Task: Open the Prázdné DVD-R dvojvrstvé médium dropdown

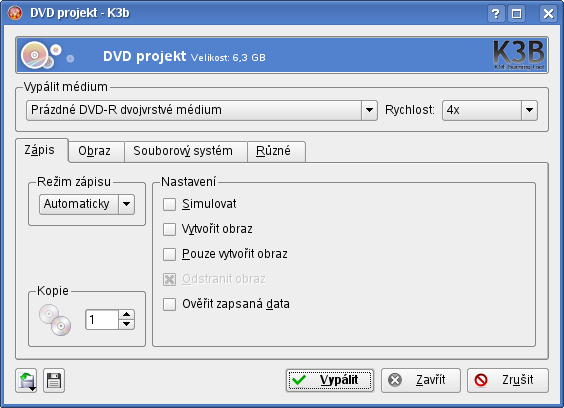Action: tap(202, 110)
